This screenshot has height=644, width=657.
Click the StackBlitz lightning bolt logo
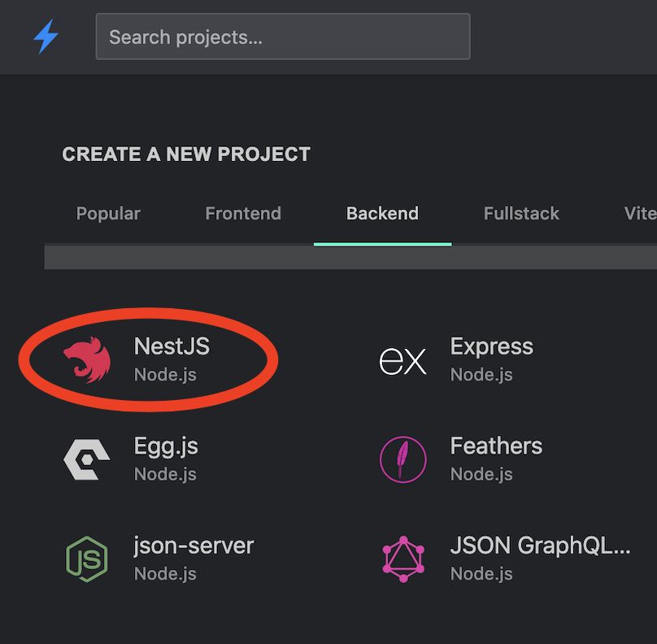tap(46, 37)
